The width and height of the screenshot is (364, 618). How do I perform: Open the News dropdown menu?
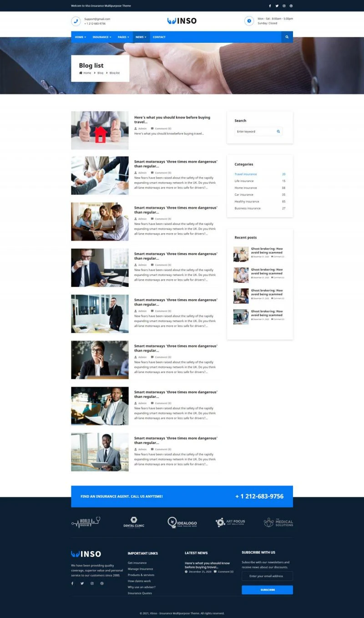click(141, 37)
